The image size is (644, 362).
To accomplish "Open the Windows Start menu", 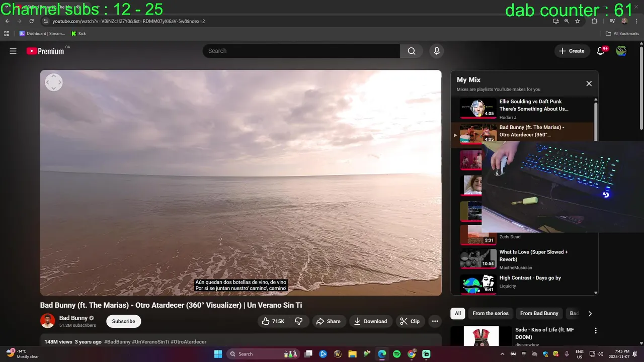I will coord(218,354).
